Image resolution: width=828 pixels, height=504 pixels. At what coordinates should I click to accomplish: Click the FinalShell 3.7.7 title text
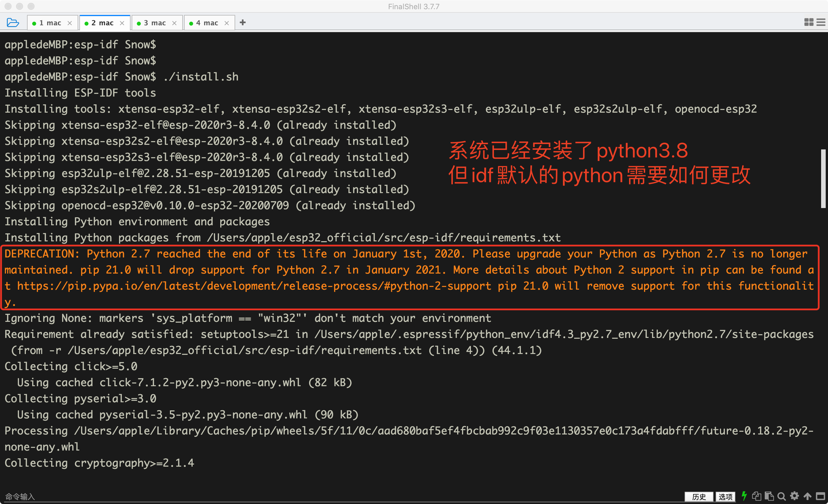click(414, 6)
